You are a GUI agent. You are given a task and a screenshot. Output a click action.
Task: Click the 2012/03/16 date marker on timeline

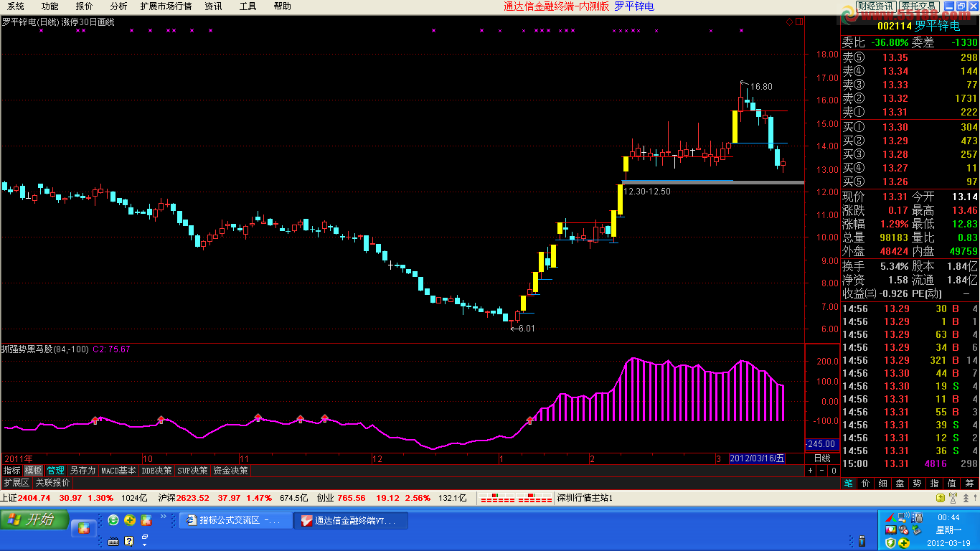tap(757, 458)
